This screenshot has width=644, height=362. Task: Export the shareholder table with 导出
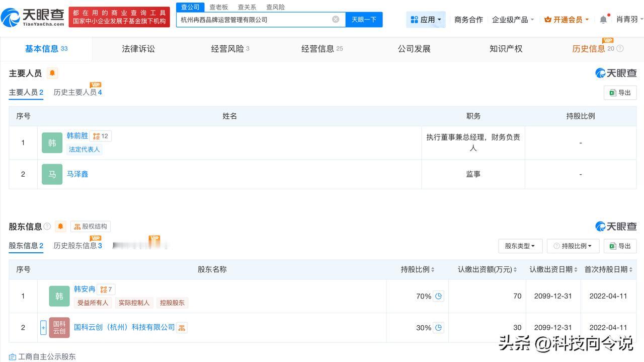[x=620, y=246]
